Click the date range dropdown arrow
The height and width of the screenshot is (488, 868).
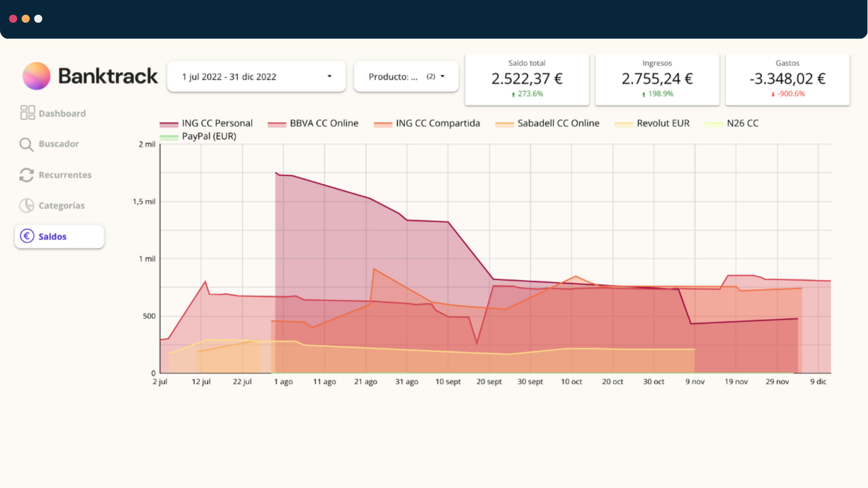click(x=329, y=76)
